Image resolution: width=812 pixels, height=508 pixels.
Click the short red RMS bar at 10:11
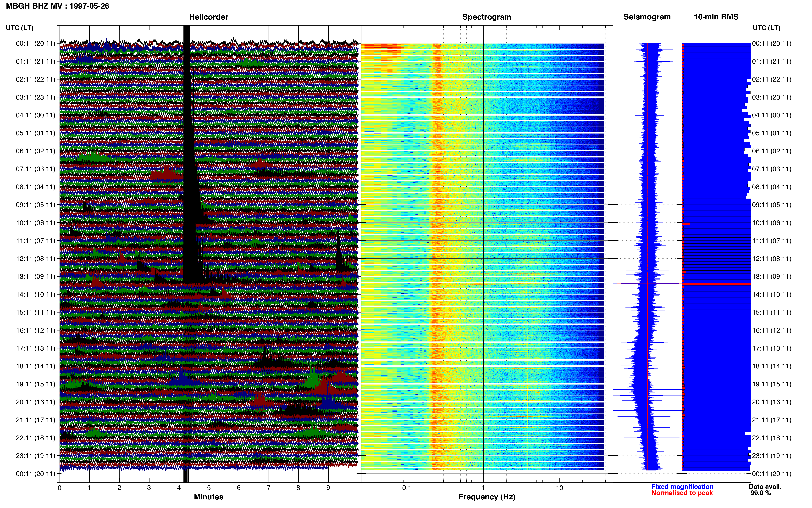686,224
